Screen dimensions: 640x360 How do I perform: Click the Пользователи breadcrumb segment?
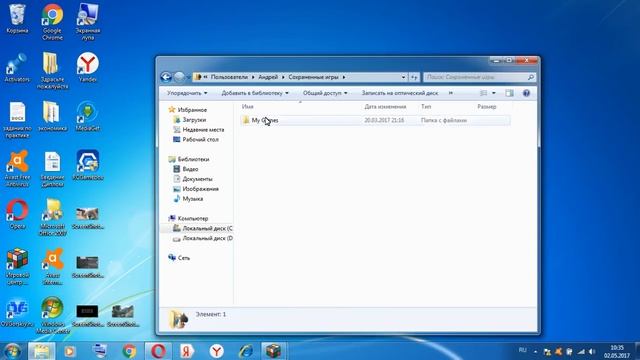click(x=229, y=77)
